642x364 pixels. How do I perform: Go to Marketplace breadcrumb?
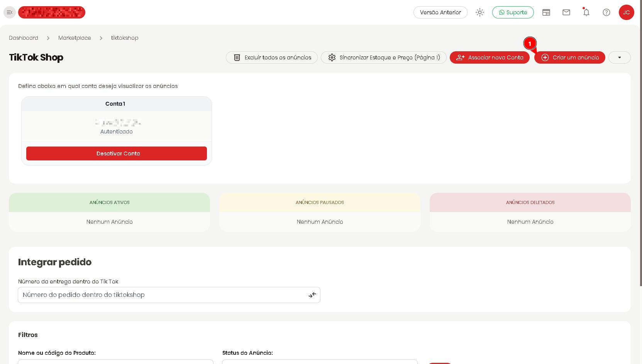pos(75,38)
